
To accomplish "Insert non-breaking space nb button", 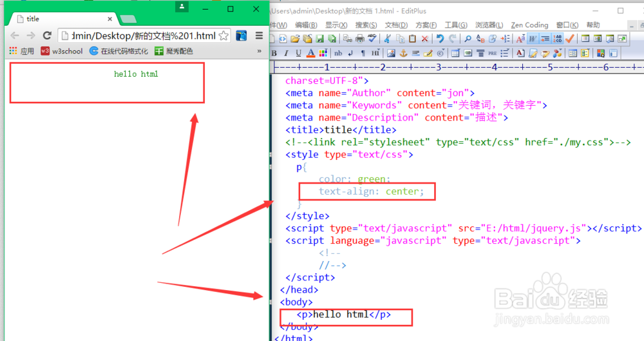I will [x=338, y=53].
